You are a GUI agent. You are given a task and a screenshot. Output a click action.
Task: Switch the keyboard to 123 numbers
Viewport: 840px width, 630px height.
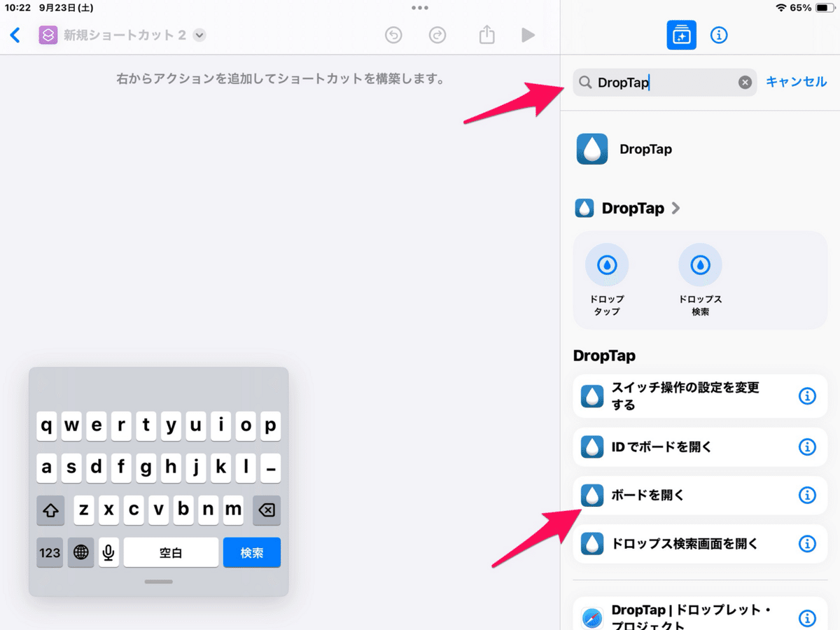click(50, 552)
